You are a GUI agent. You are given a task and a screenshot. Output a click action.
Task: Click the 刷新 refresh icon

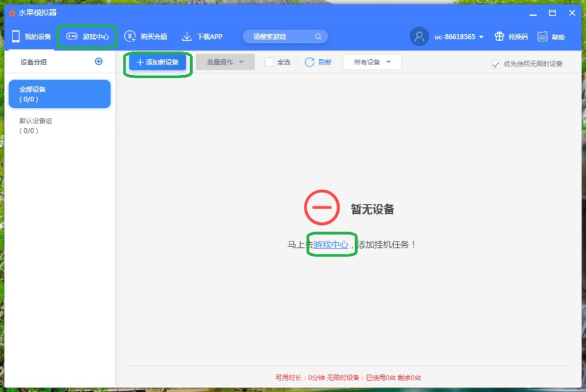click(310, 62)
